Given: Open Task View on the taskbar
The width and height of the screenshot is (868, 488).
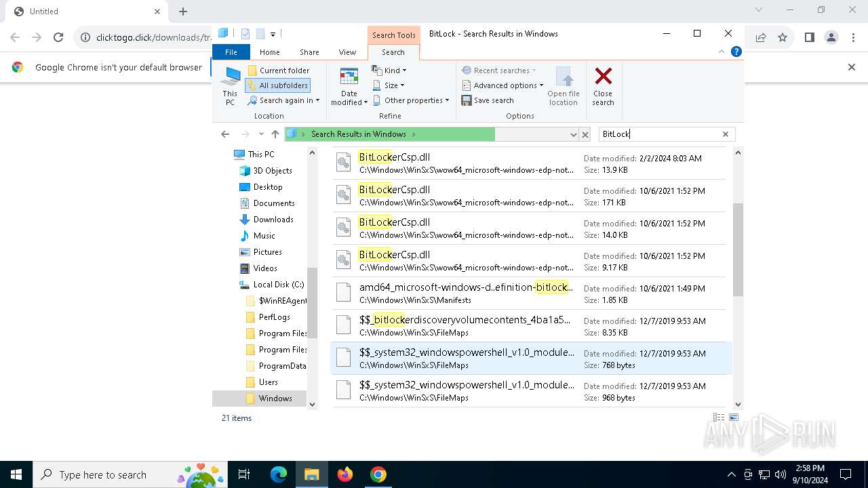Looking at the screenshot, I should point(244,474).
